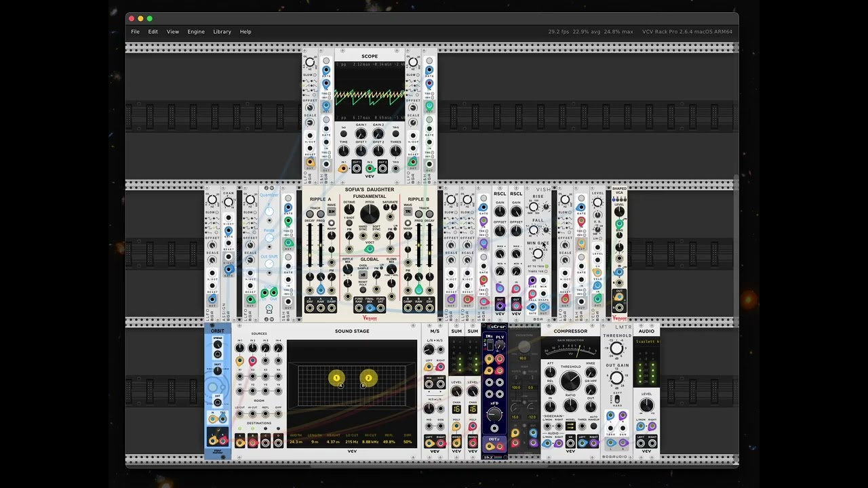Viewport: 868px width, 488px height.
Task: Select source 2 puck in Sound Stage
Action: coord(368,378)
